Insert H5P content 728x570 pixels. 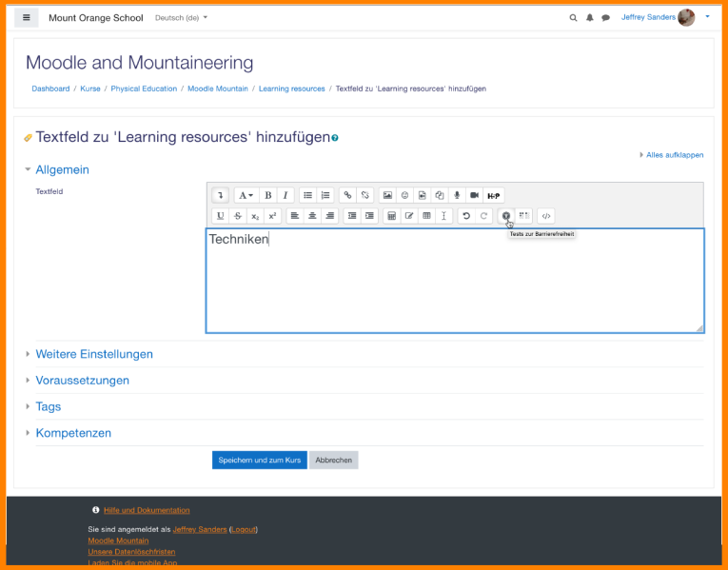click(494, 195)
